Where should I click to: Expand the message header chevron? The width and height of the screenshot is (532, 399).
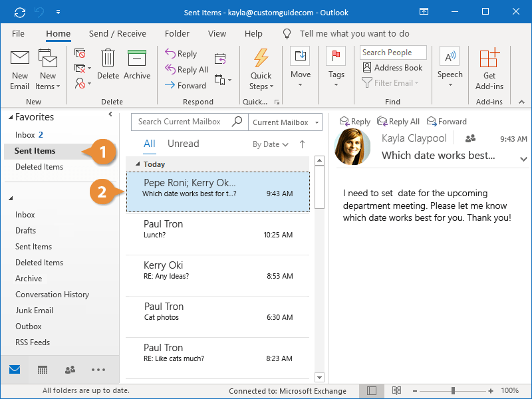click(x=523, y=159)
